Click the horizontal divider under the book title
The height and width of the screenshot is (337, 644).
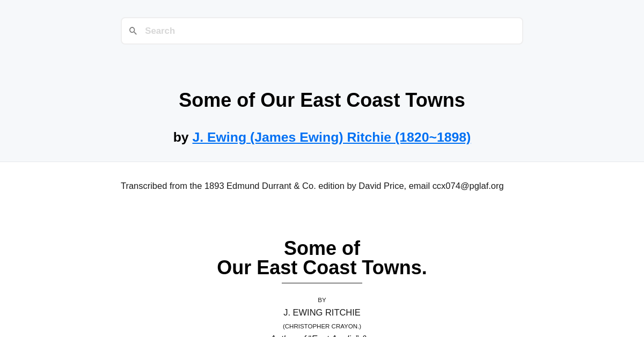click(322, 283)
